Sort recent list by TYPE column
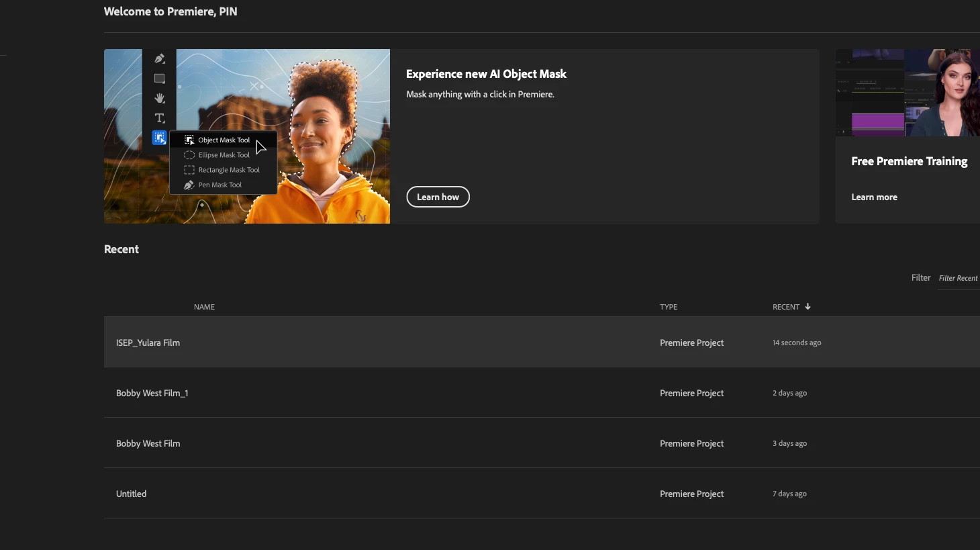This screenshot has height=550, width=980. click(669, 307)
